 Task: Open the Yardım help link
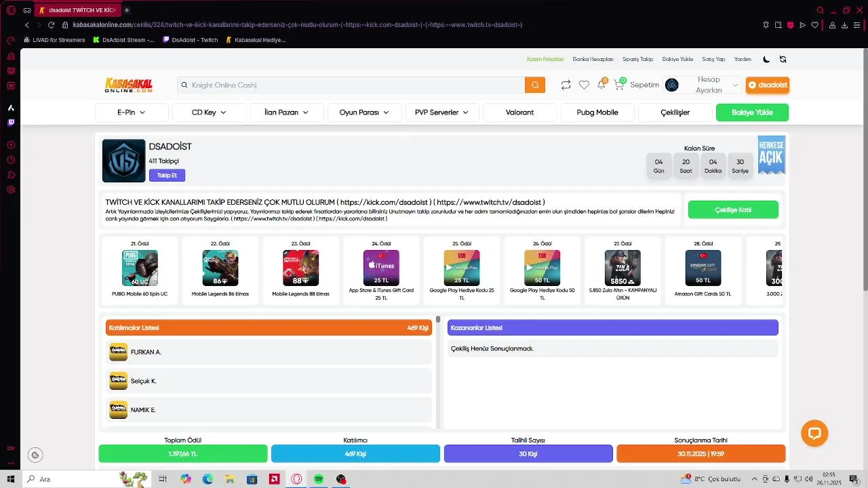point(743,59)
